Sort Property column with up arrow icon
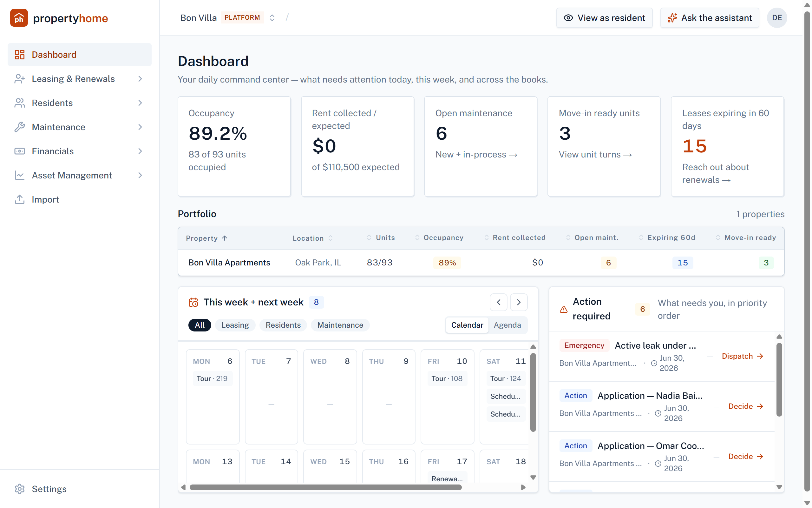 point(225,238)
